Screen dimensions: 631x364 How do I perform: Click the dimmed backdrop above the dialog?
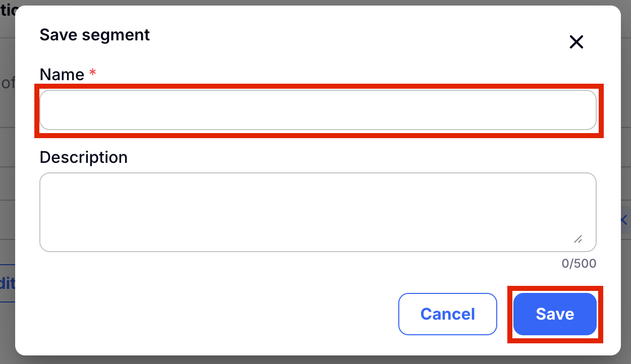pyautogui.click(x=315, y=3)
